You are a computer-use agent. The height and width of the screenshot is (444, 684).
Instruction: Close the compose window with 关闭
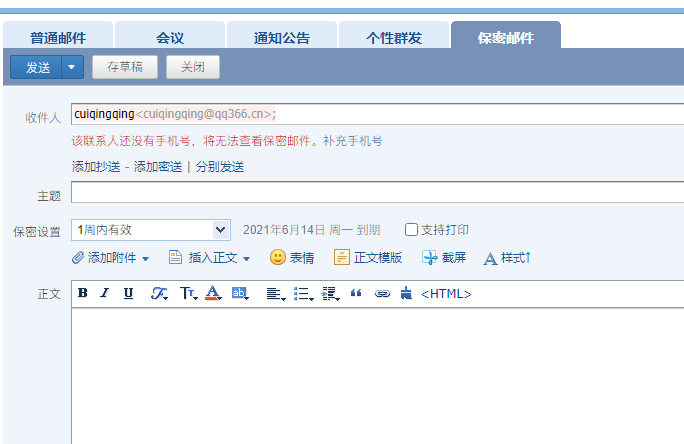[193, 67]
